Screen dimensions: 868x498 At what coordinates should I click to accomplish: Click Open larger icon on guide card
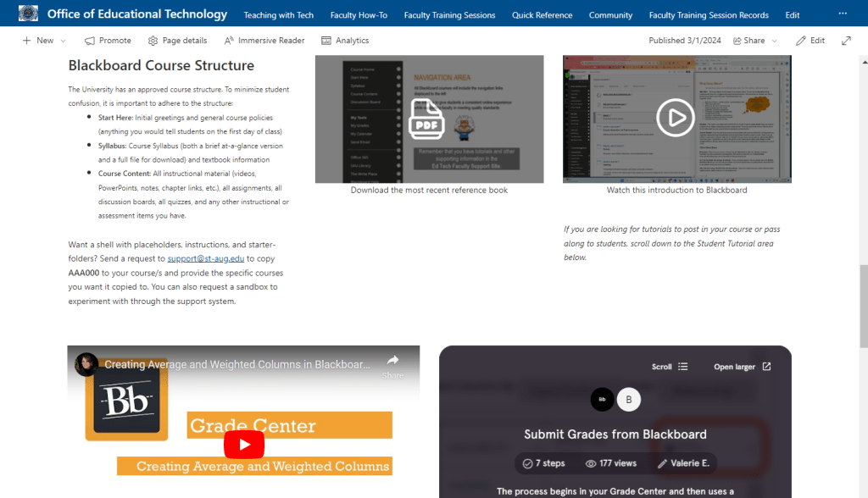point(766,367)
